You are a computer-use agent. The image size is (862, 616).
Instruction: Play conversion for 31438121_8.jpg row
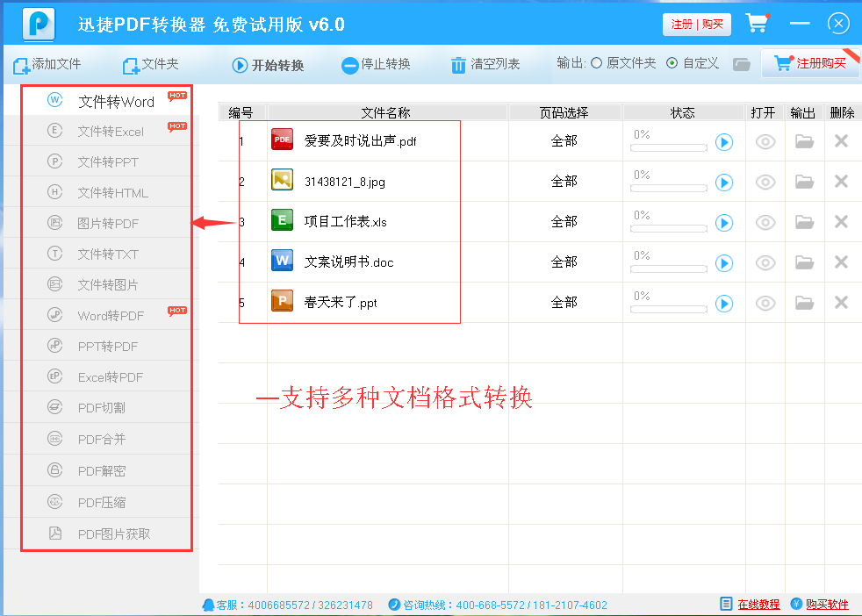click(724, 183)
